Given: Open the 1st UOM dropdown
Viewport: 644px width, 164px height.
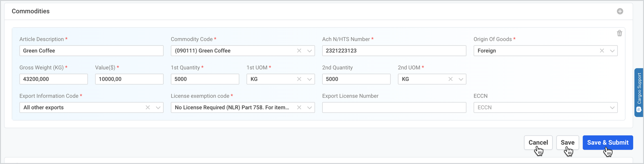Looking at the screenshot, I should (x=310, y=79).
